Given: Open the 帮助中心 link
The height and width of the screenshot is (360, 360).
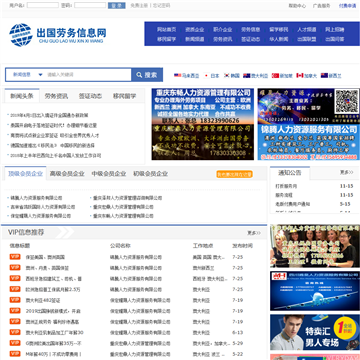Looking at the screenshot, I should pyautogui.click(x=297, y=6).
